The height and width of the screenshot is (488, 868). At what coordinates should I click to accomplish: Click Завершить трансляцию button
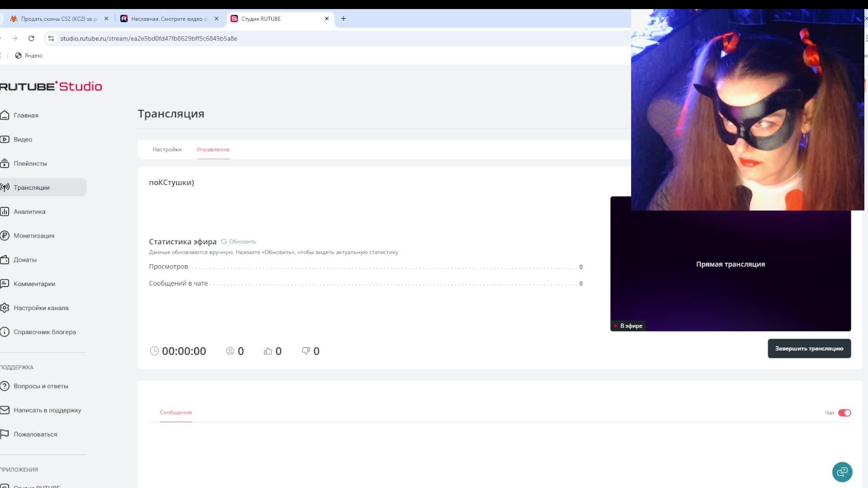click(x=809, y=348)
